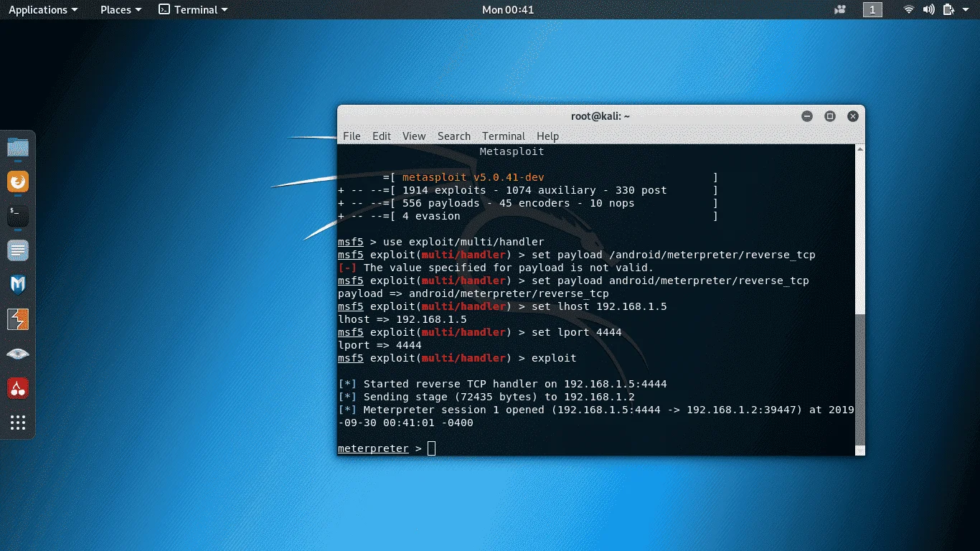Open the Terminal icon in the dock

[x=18, y=216]
